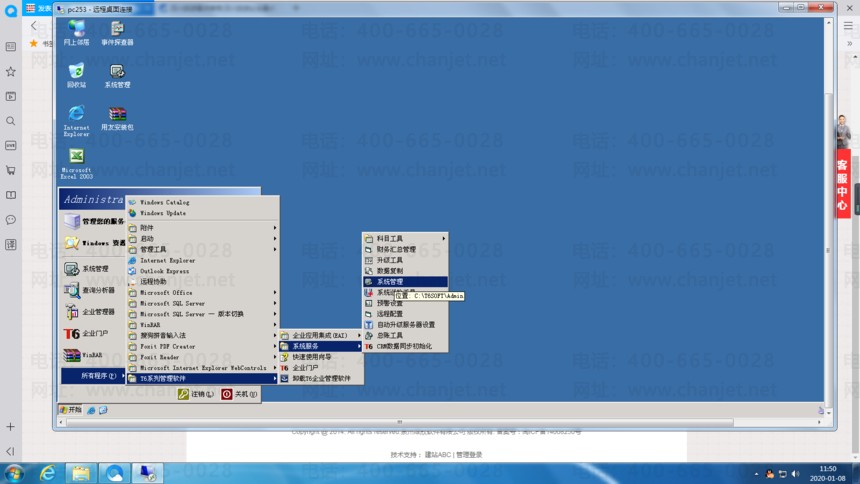This screenshot has height=484, width=860.
Task: Expand Microsoft SQL Server submenu
Action: click(x=202, y=303)
